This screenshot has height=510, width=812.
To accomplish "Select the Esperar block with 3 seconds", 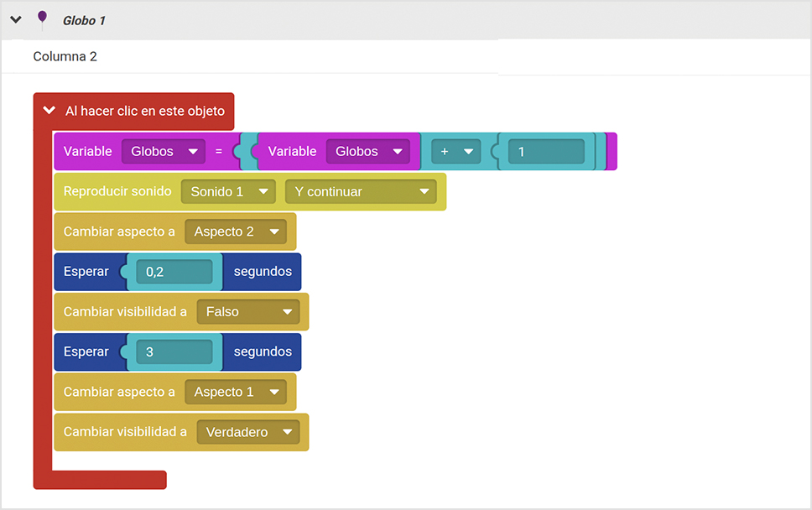I will pos(178,352).
